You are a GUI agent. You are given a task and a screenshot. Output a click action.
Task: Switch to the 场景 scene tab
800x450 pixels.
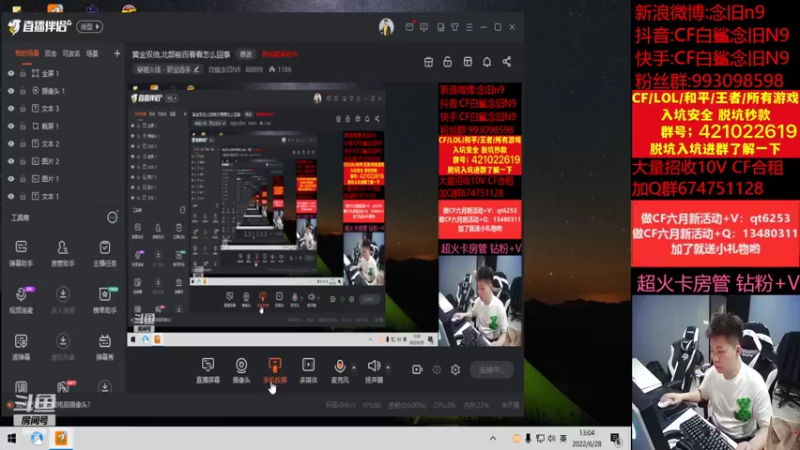click(92, 54)
